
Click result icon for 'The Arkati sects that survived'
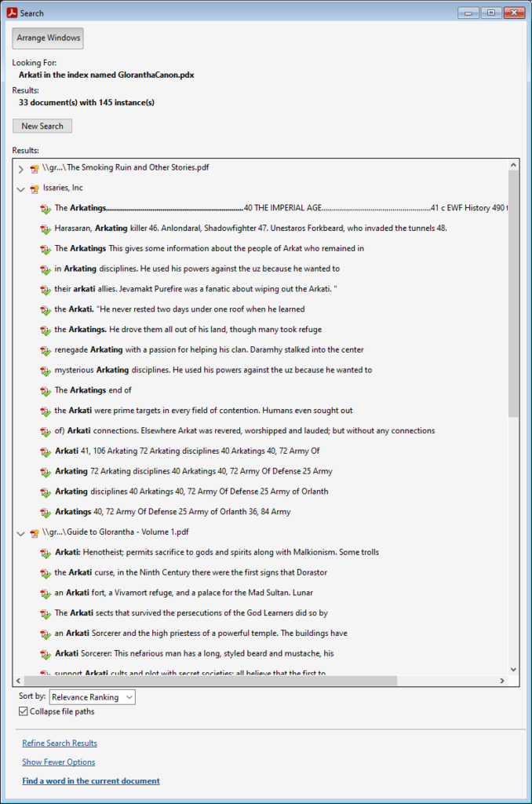point(46,614)
